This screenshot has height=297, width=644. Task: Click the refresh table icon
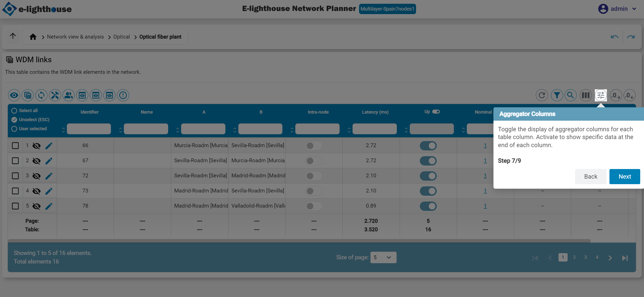(x=542, y=95)
